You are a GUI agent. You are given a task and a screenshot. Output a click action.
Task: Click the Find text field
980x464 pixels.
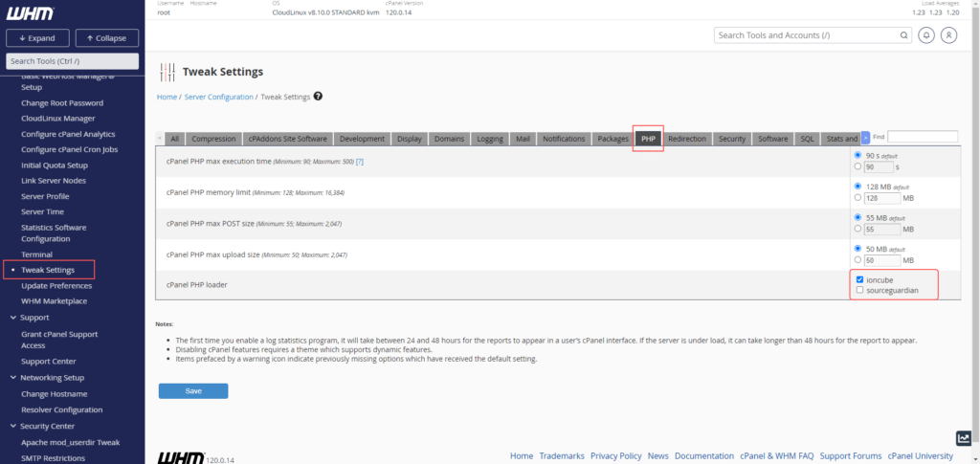tap(923, 136)
